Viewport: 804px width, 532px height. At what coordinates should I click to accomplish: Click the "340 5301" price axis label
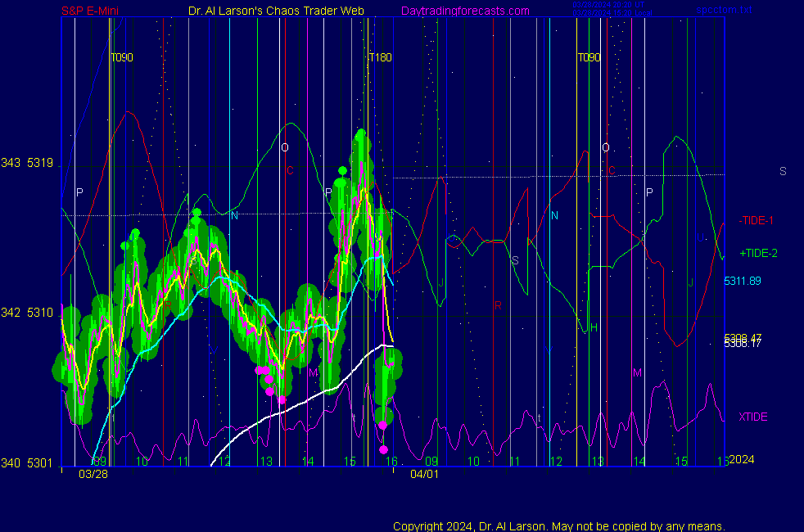tap(27, 463)
